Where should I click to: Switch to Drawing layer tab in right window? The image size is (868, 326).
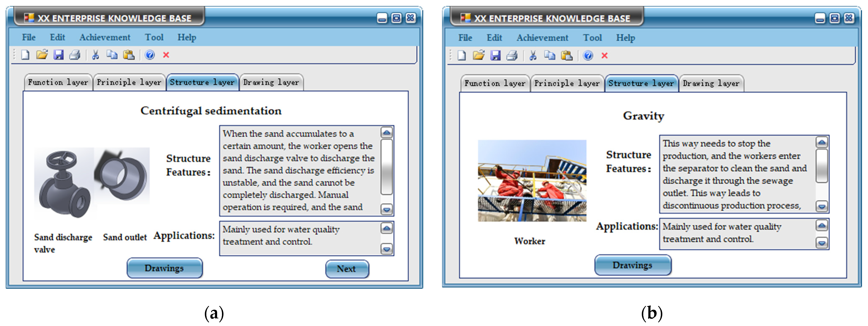point(711,83)
